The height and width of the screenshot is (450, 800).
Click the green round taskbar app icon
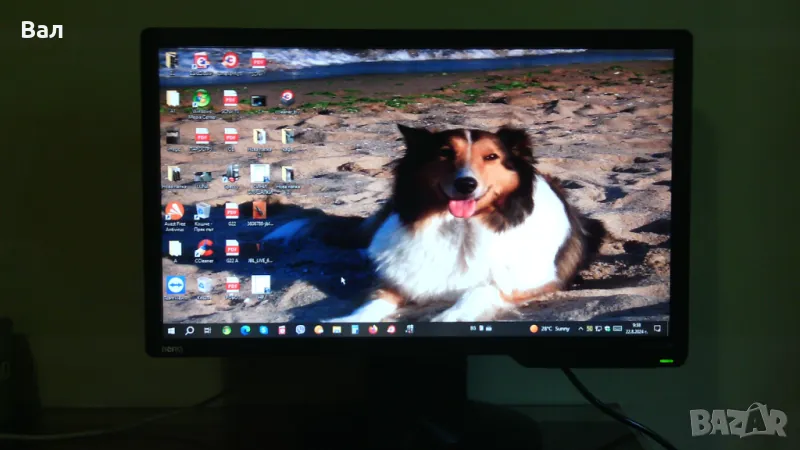(227, 331)
